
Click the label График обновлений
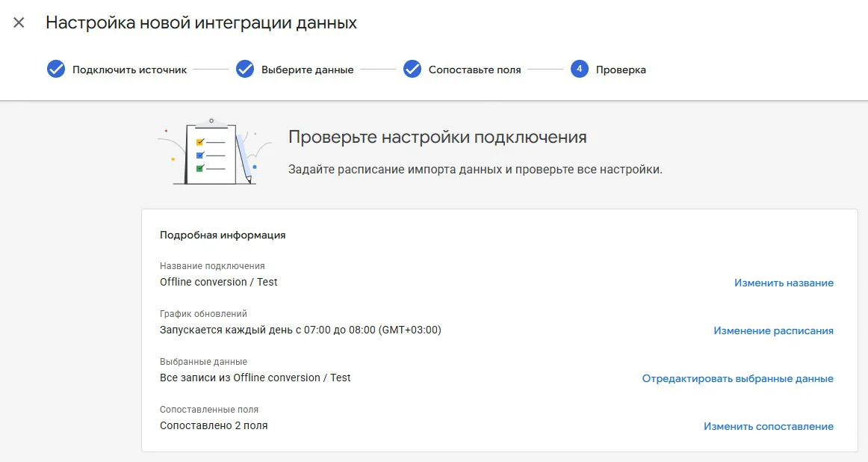(x=203, y=313)
